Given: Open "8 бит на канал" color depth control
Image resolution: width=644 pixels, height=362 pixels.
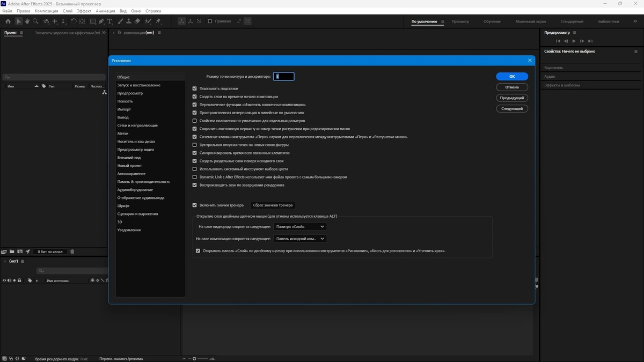Looking at the screenshot, I should click(x=50, y=252).
